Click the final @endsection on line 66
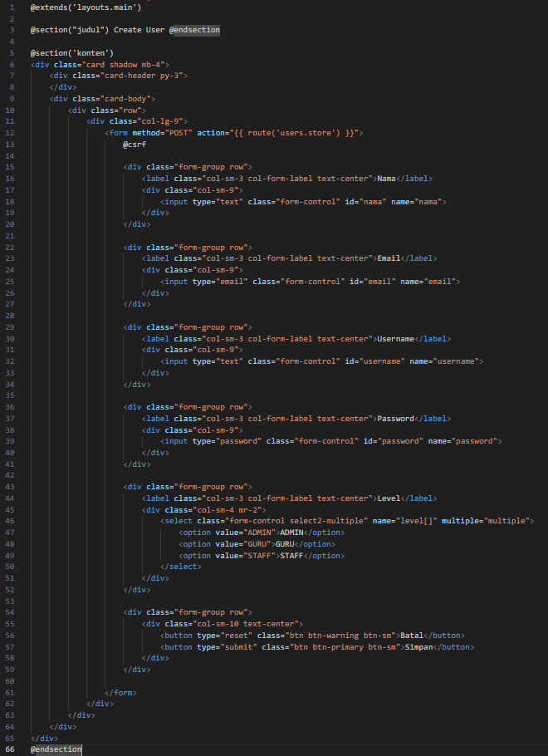Screen dimensions: 548x756 (x=56, y=749)
